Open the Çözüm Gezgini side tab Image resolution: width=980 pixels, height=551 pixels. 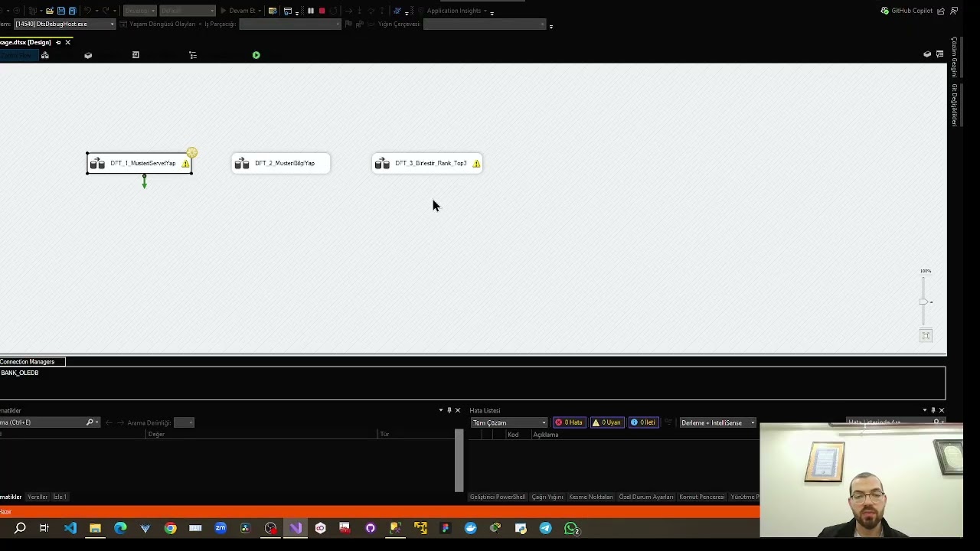click(x=954, y=57)
